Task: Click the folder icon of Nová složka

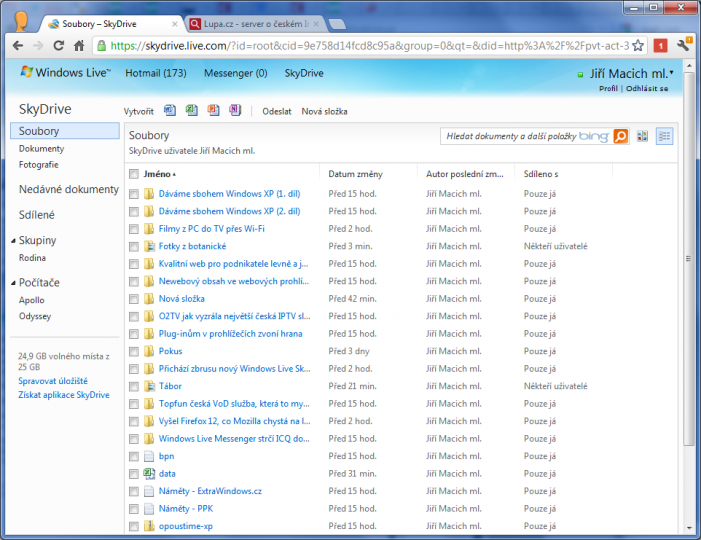Action: 149,299
